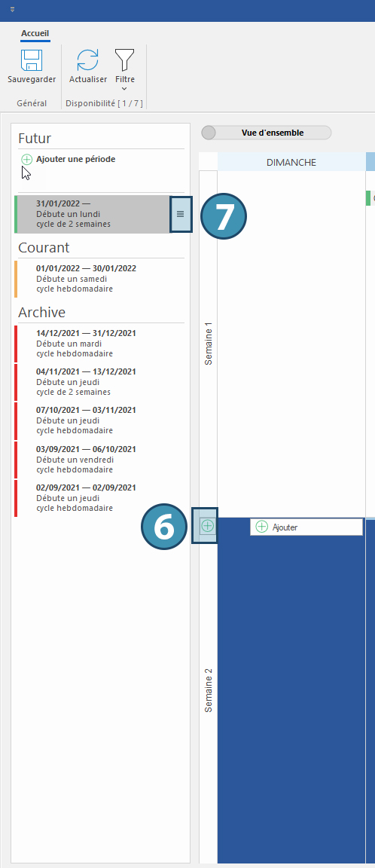
Task: Select archived period 03/09/2021 — 06/10/2021
Action: coord(99,460)
